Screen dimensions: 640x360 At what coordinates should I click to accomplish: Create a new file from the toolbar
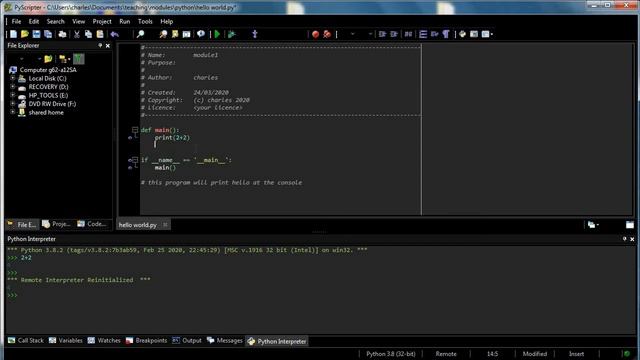click(x=13, y=34)
